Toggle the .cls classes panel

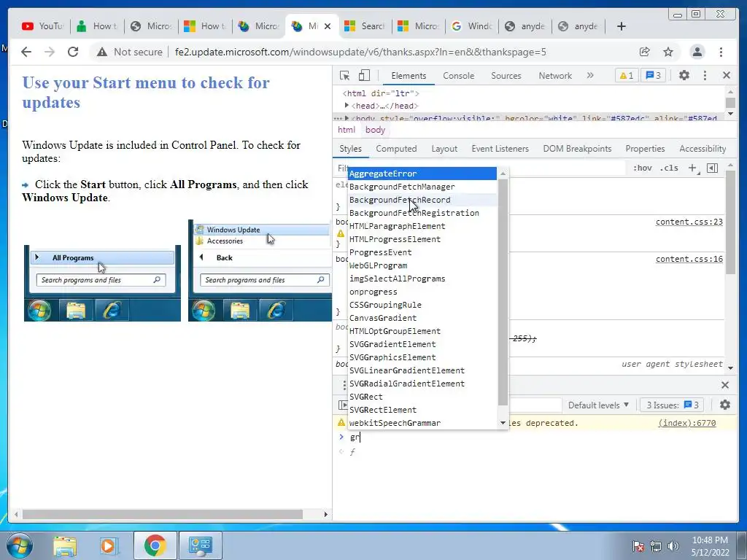[x=670, y=168]
